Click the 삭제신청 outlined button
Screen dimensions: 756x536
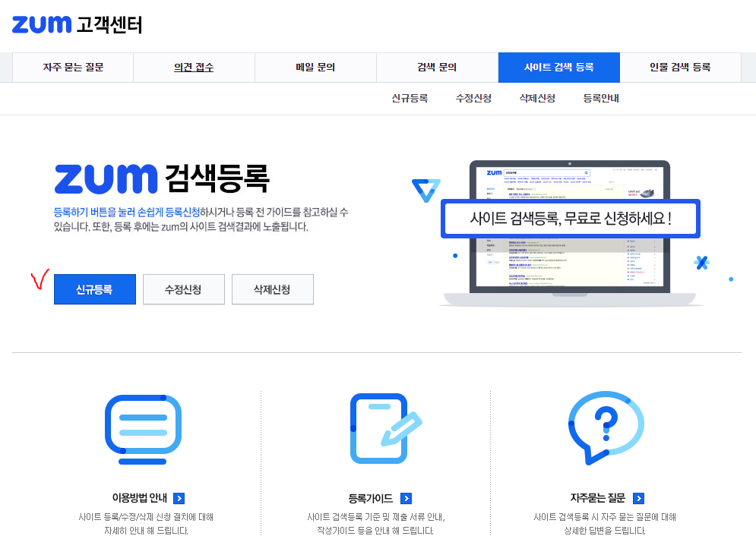click(273, 289)
